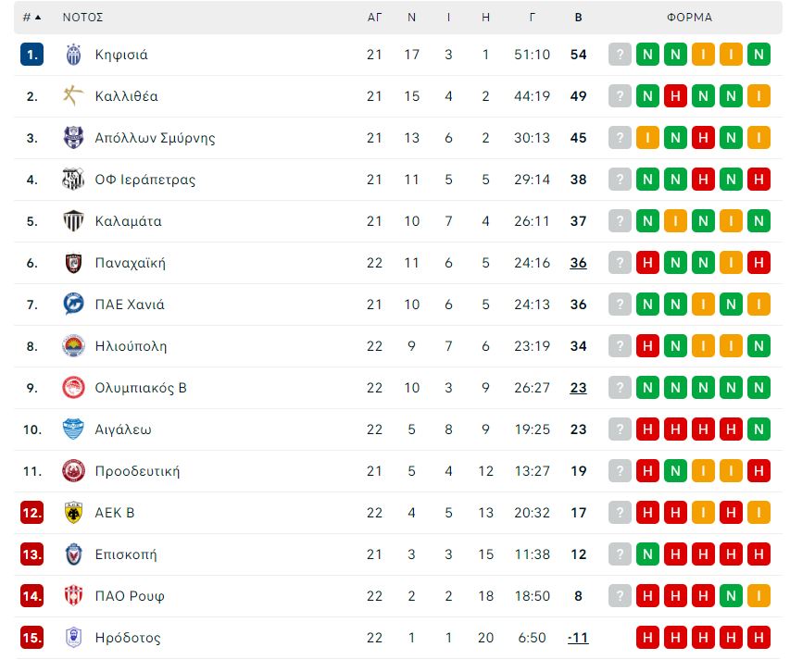Click Ηρόδοτος underlined -11 points value
Screen dimensions: 790x672
(578, 638)
